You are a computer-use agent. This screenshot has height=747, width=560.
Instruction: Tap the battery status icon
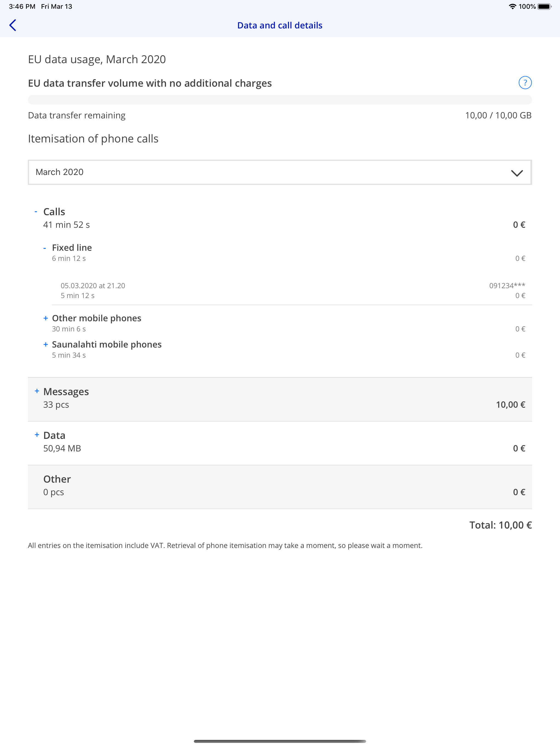pyautogui.click(x=544, y=6)
